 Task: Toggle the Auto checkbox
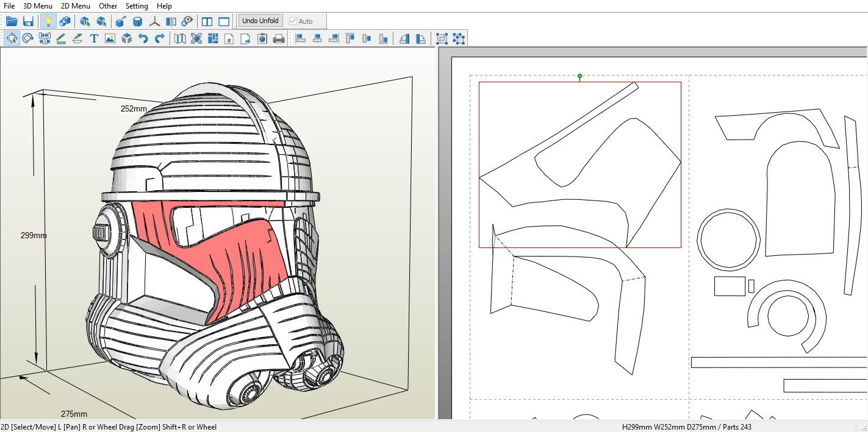tap(293, 21)
